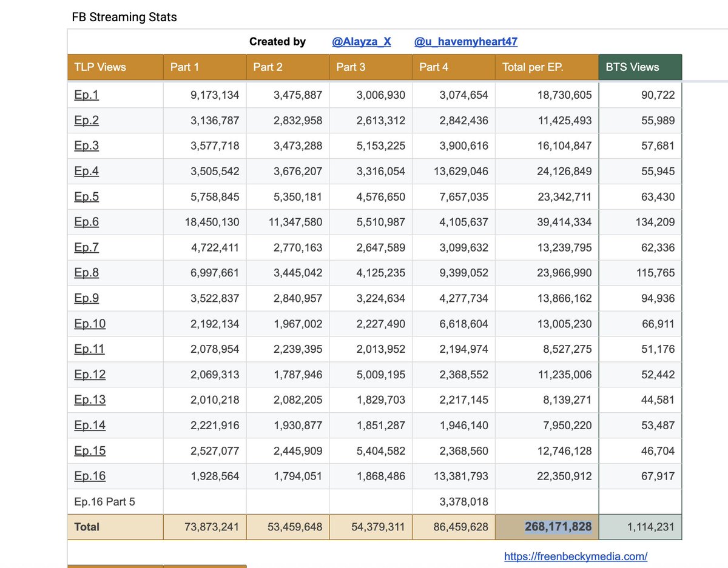Select Ep.5 Part 2 value 5,350,181
Image resolution: width=728 pixels, height=568 pixels.
288,196
